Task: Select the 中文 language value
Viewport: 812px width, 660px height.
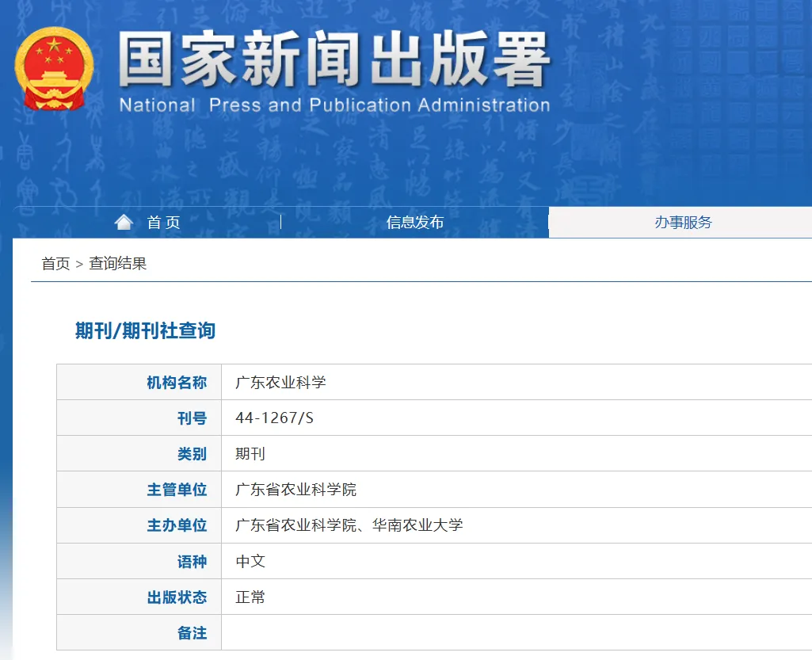Action: coord(250,561)
